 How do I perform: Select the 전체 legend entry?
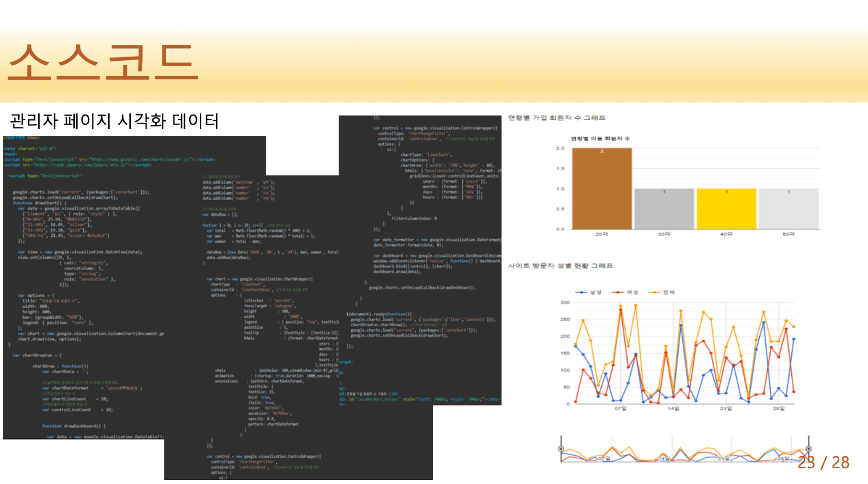(662, 292)
